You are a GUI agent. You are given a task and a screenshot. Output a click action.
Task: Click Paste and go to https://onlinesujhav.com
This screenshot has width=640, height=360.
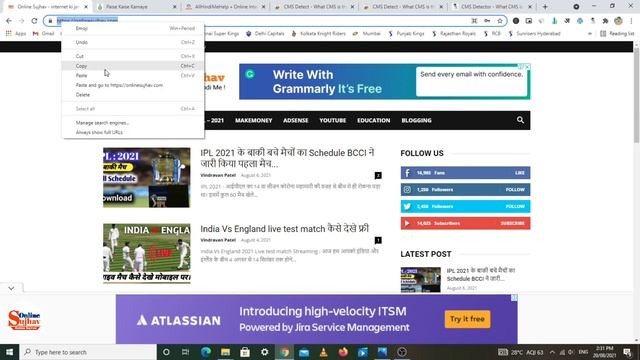click(x=133, y=85)
